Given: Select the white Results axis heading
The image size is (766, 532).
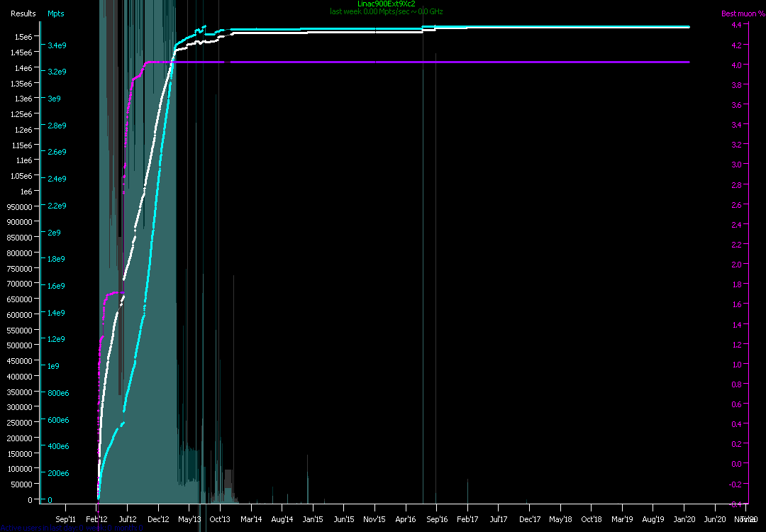Looking at the screenshot, I should (x=23, y=13).
